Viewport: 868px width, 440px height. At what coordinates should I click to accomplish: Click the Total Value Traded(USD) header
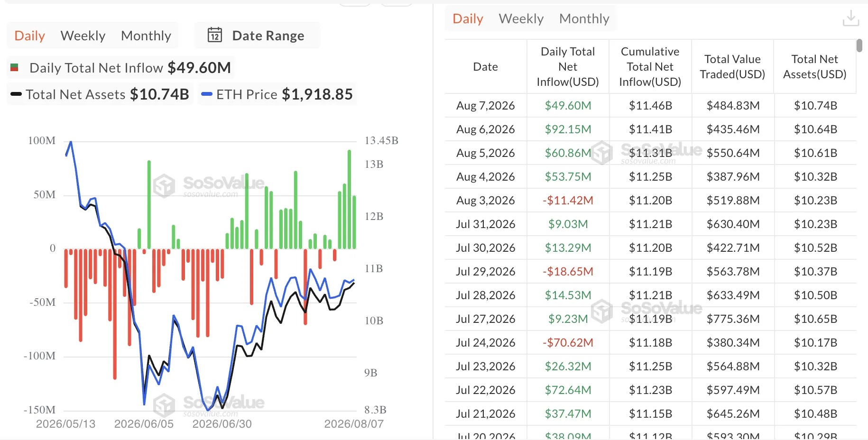point(733,66)
